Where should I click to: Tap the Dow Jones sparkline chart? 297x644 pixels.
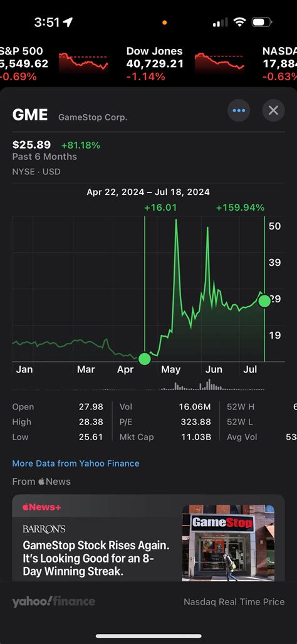219,63
